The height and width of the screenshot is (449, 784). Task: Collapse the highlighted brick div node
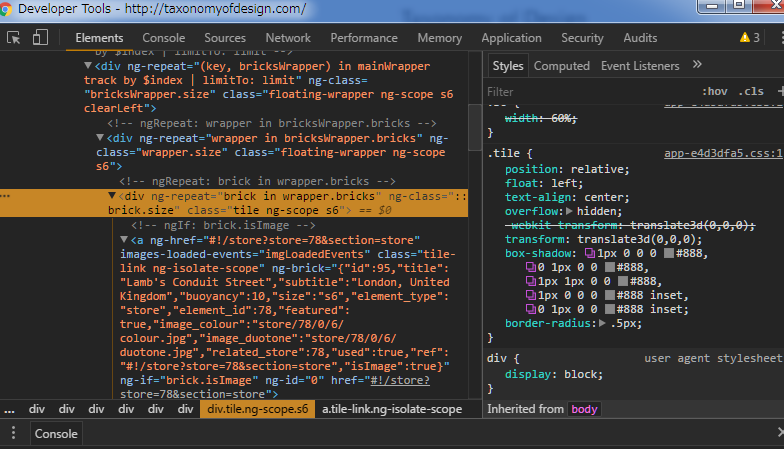click(x=112, y=197)
